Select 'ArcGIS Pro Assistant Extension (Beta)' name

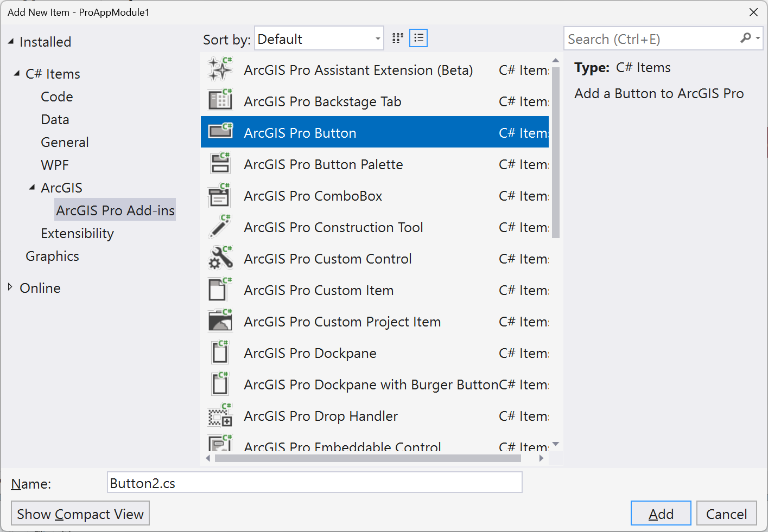(x=358, y=70)
